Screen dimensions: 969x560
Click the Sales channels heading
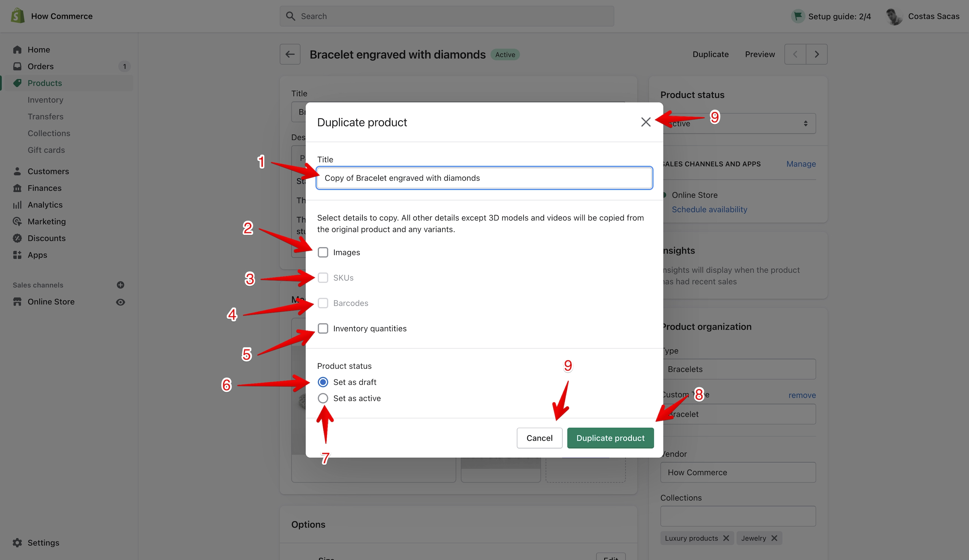click(38, 285)
